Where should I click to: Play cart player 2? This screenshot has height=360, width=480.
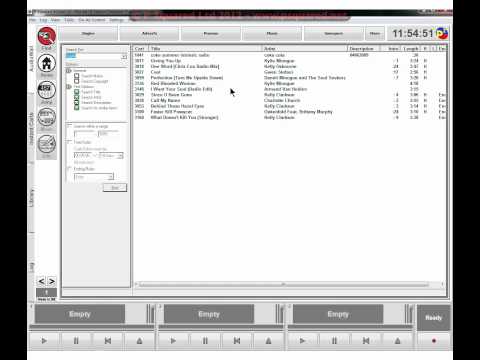pyautogui.click(x=173, y=341)
